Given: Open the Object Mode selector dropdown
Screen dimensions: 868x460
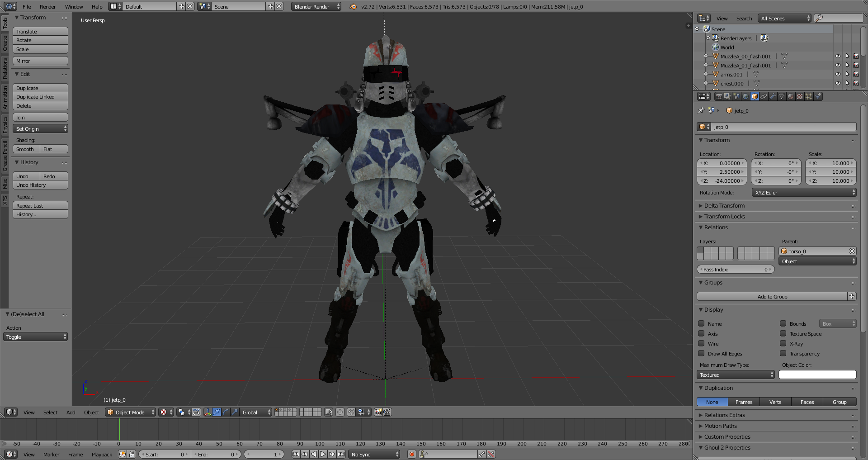Looking at the screenshot, I should point(131,412).
